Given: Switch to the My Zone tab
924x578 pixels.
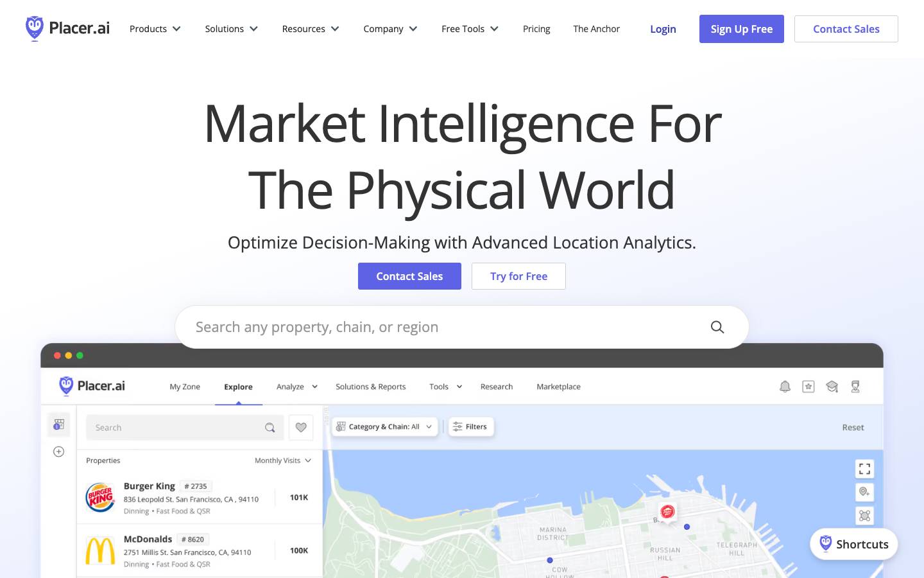Looking at the screenshot, I should click(x=185, y=387).
